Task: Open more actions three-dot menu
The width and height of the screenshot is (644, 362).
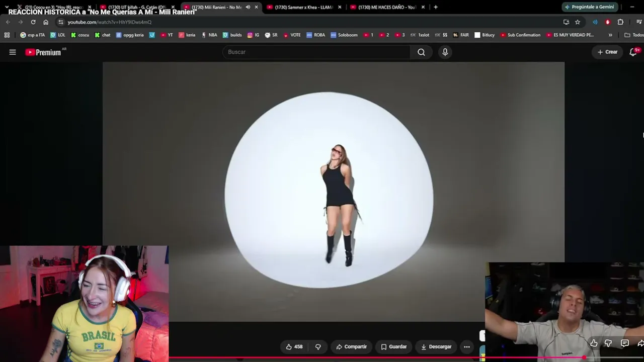Action: (x=467, y=346)
